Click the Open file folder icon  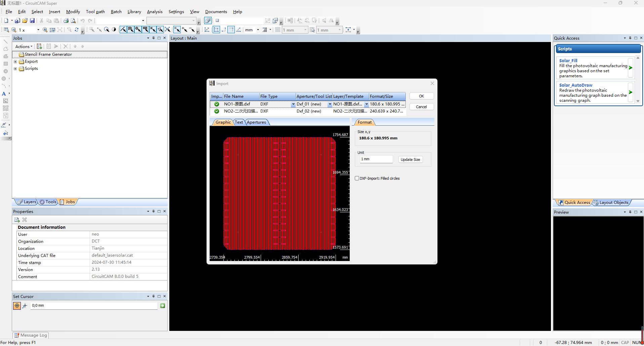(x=25, y=20)
